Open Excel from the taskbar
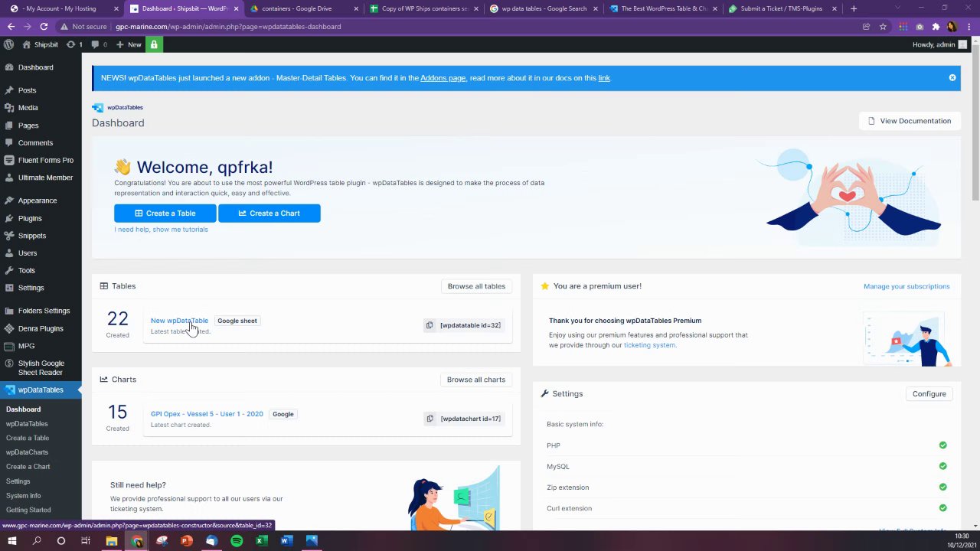The image size is (980, 551). click(262, 540)
